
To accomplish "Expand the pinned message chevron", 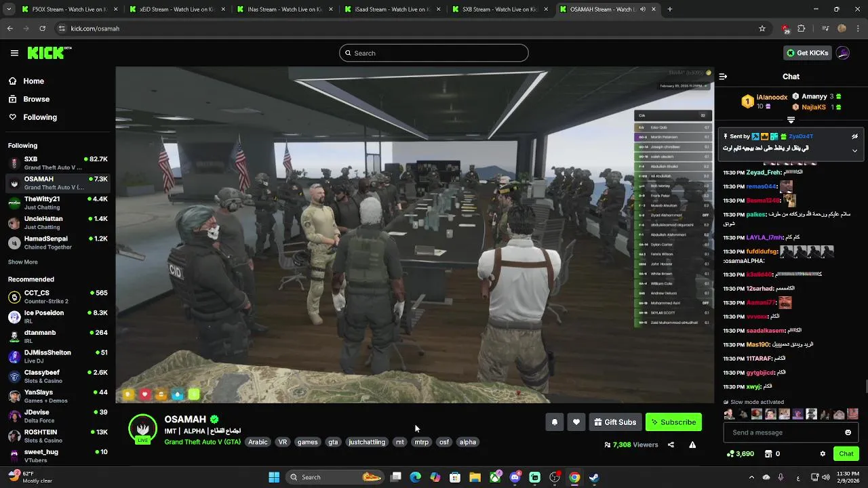I will 854,150.
